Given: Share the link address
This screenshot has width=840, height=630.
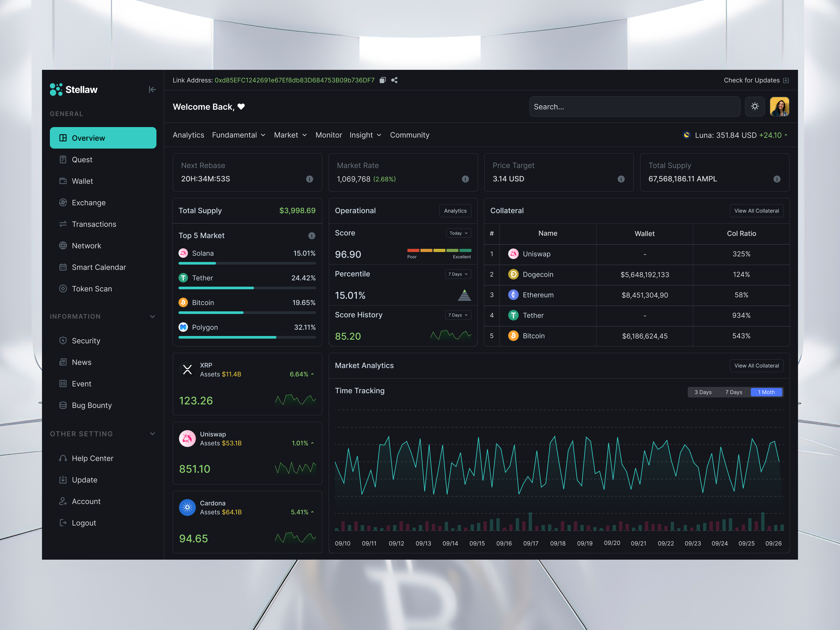Looking at the screenshot, I should (395, 80).
